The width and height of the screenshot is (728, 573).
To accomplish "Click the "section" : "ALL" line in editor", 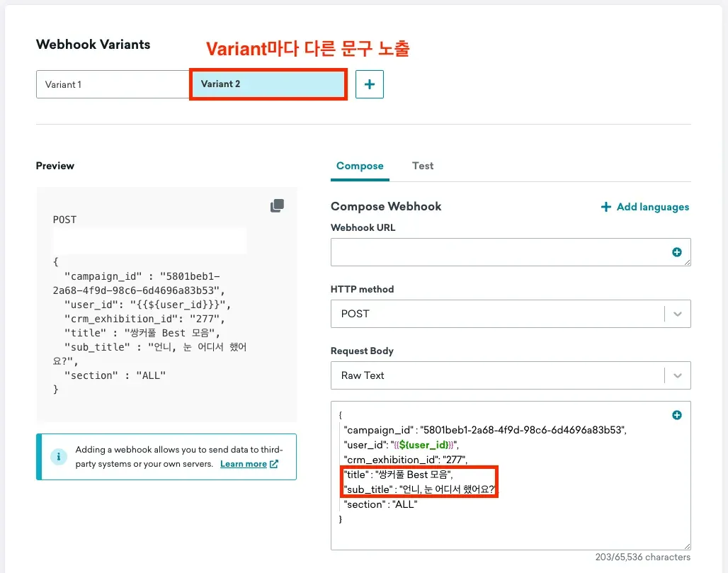I will click(380, 504).
